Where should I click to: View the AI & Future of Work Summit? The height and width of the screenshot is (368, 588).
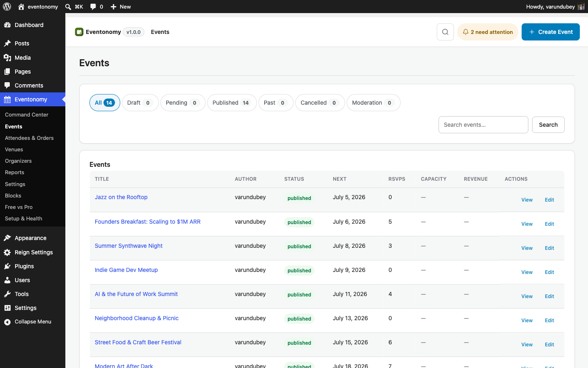(x=527, y=296)
